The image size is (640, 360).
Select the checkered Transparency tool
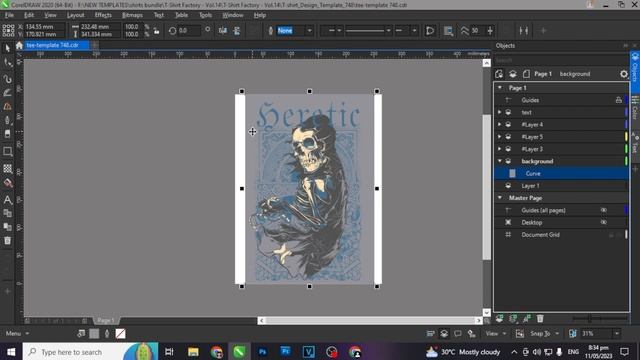point(7,169)
